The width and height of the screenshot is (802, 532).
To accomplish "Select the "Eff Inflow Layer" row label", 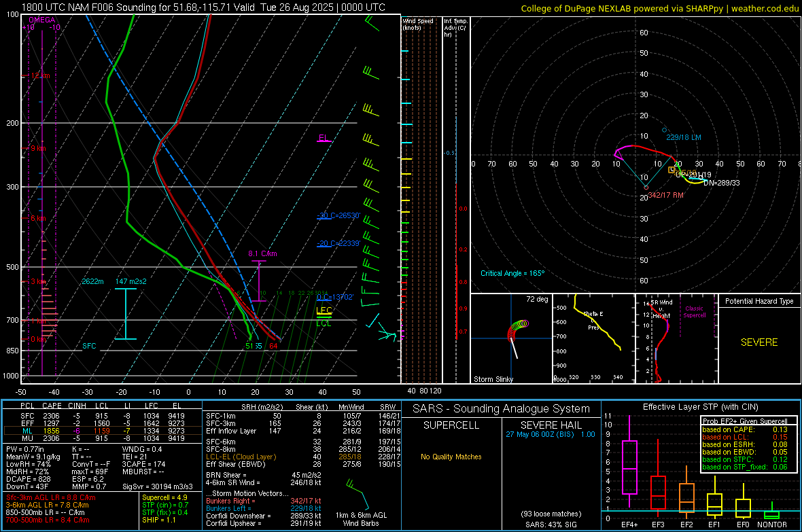I will point(231,431).
